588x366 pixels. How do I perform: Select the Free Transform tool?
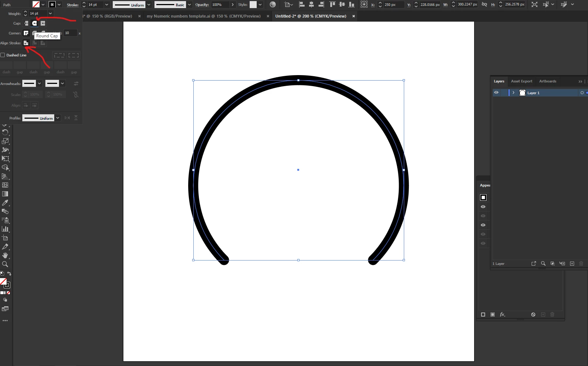pyautogui.click(x=5, y=159)
